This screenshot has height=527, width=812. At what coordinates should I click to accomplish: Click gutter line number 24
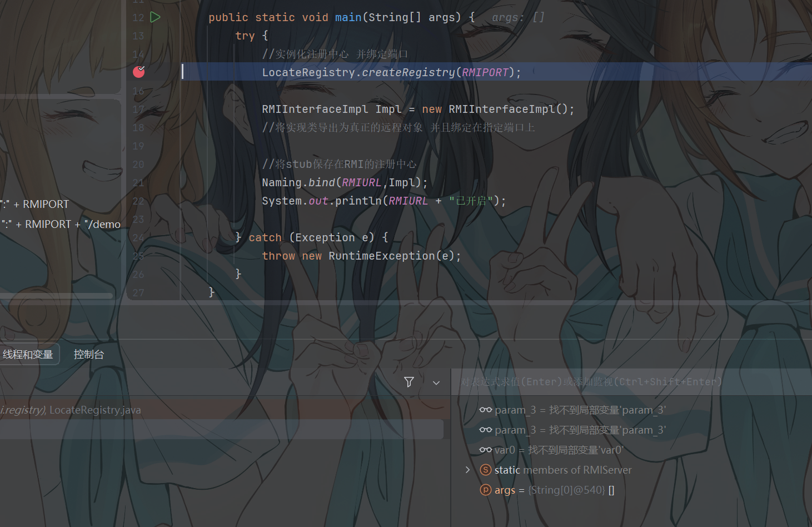(x=138, y=237)
